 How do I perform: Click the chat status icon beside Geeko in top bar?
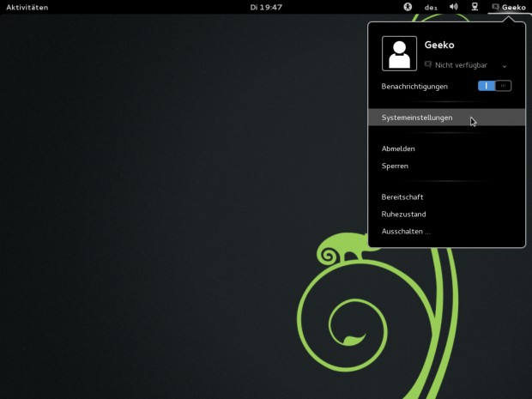pyautogui.click(x=495, y=7)
